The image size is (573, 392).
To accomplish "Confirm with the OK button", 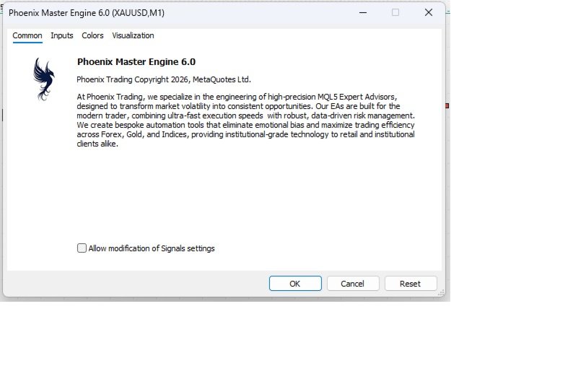I will point(295,284).
